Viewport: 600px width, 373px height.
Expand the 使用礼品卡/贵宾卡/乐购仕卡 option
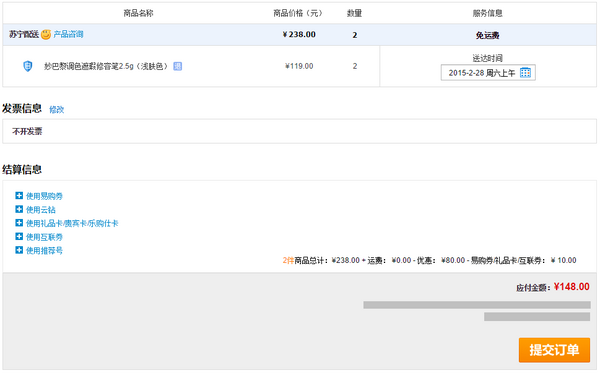point(72,223)
